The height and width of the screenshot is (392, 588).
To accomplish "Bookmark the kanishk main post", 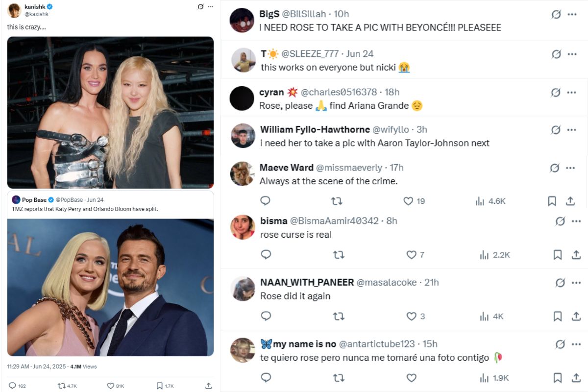I will (x=159, y=386).
